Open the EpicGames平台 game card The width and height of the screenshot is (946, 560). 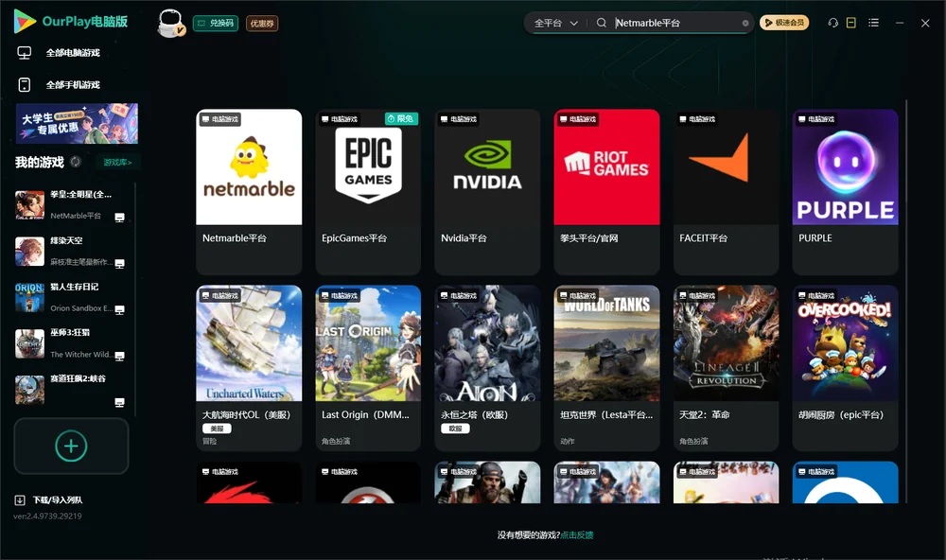pos(368,191)
